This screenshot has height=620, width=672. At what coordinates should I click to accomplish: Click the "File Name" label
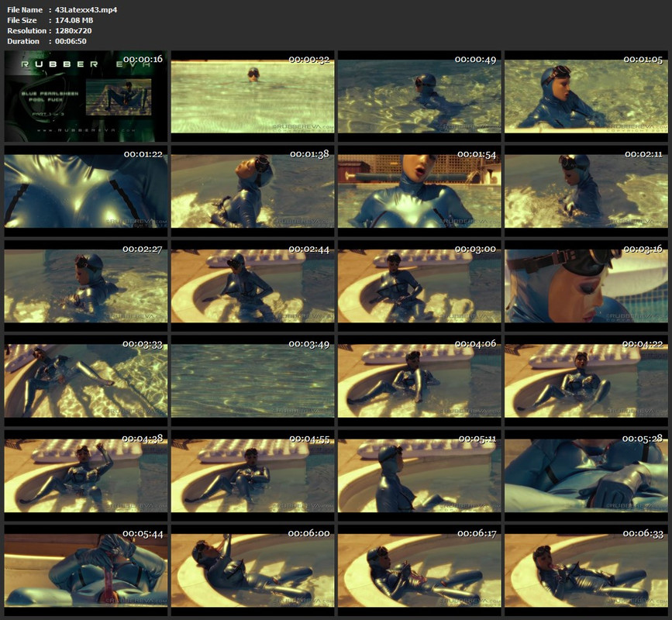[25, 10]
